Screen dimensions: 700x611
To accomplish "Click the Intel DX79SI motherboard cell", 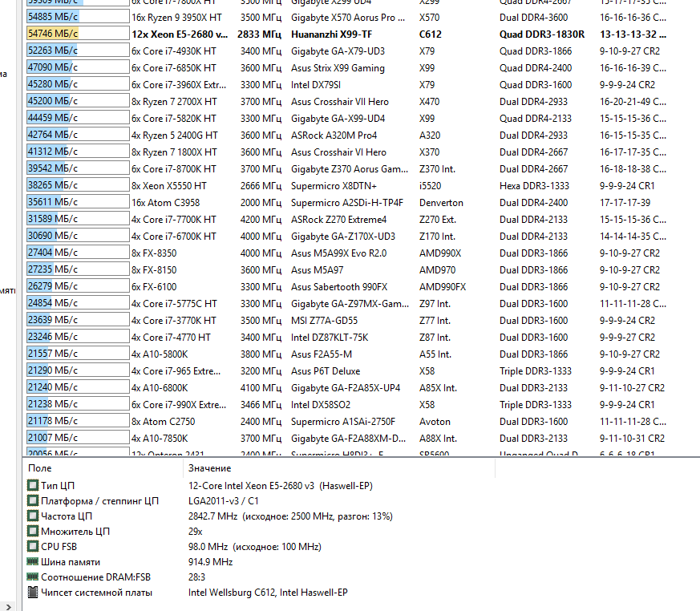I will point(316,85).
